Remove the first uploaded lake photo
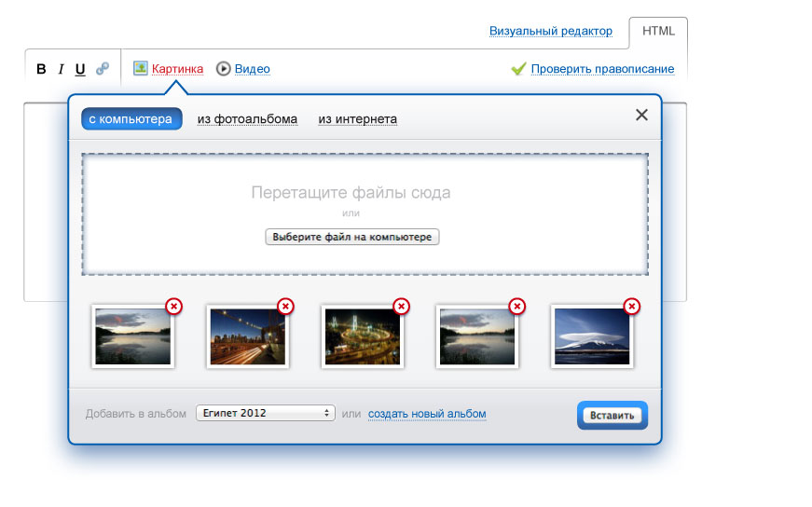This screenshot has width=812, height=507. pos(173,306)
